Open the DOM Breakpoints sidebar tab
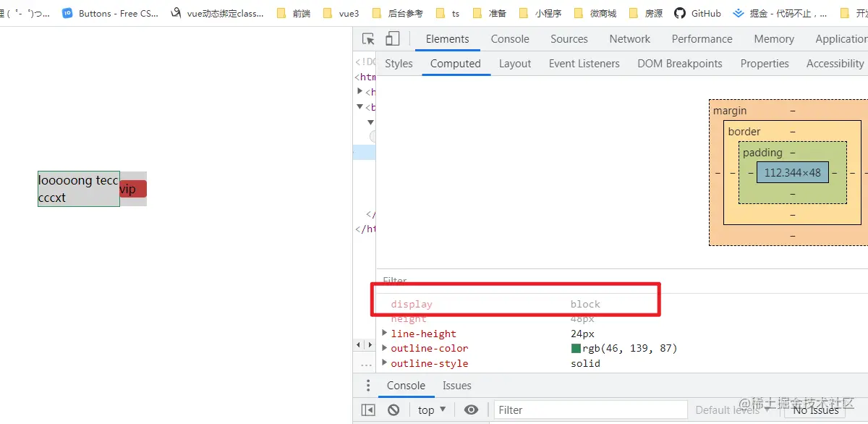 [x=680, y=64]
